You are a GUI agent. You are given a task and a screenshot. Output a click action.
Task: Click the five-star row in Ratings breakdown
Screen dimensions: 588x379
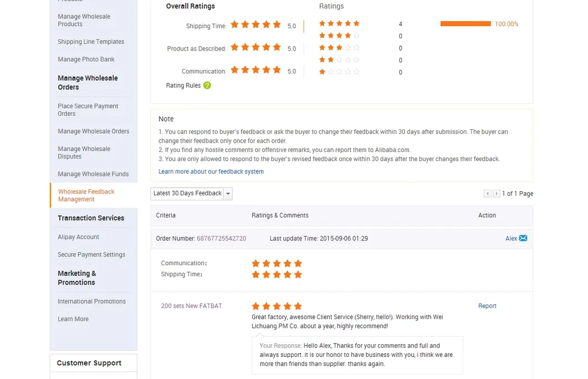pos(339,24)
